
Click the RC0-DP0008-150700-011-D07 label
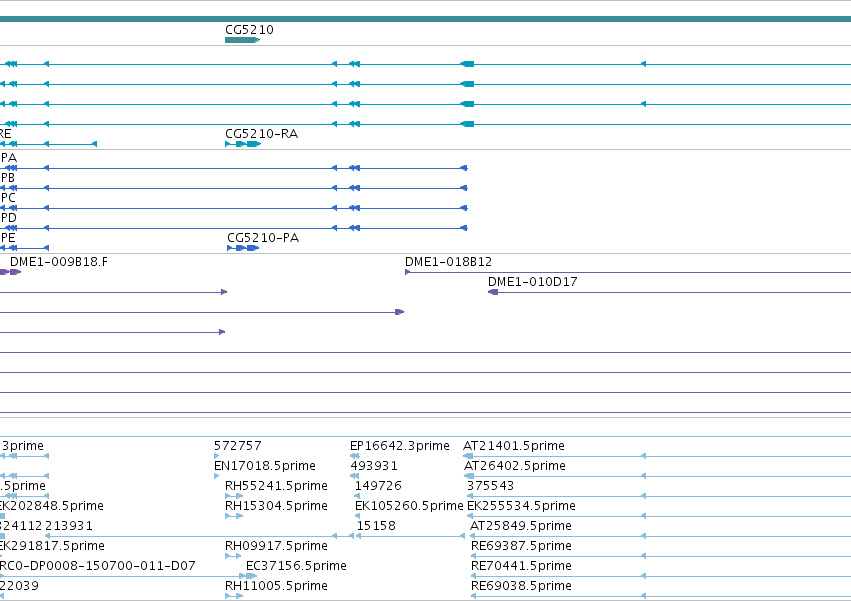tap(98, 566)
